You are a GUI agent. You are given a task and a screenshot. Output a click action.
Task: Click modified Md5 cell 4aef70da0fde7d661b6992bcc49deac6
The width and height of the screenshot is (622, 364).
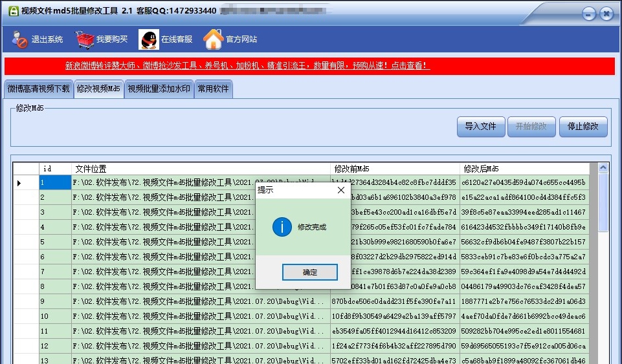524,316
